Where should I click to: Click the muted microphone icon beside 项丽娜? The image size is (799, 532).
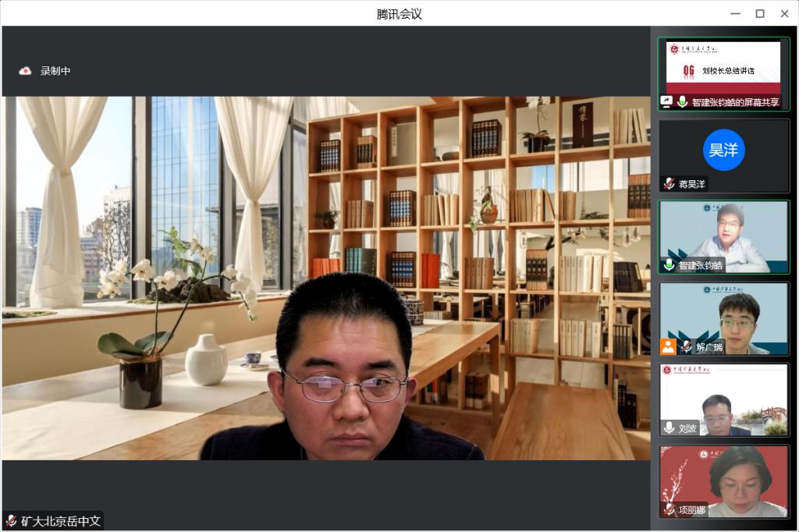(x=669, y=509)
